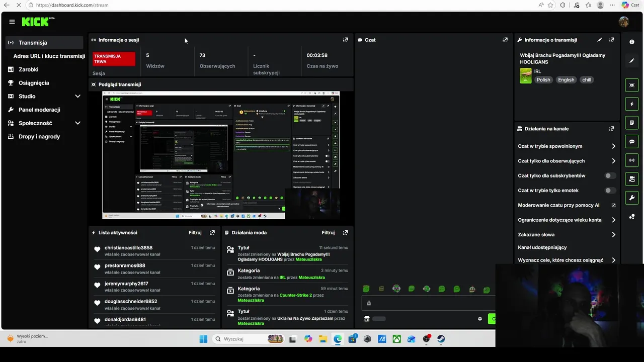
Task: Open the chat settings gear icon
Action: (479, 319)
